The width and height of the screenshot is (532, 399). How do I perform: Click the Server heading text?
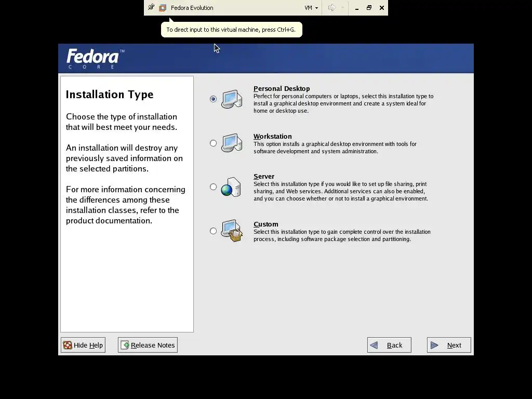click(x=263, y=177)
